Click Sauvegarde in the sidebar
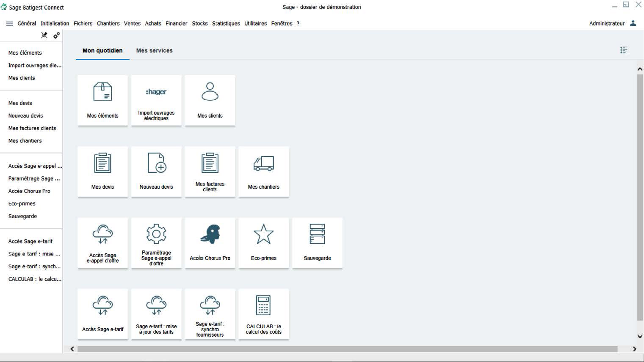The height and width of the screenshot is (362, 644). 22,216
